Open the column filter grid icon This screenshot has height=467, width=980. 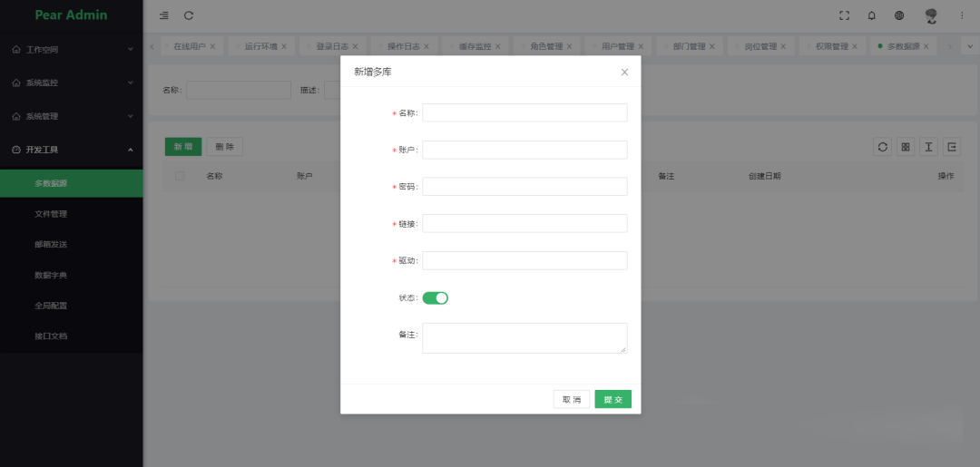tap(906, 147)
